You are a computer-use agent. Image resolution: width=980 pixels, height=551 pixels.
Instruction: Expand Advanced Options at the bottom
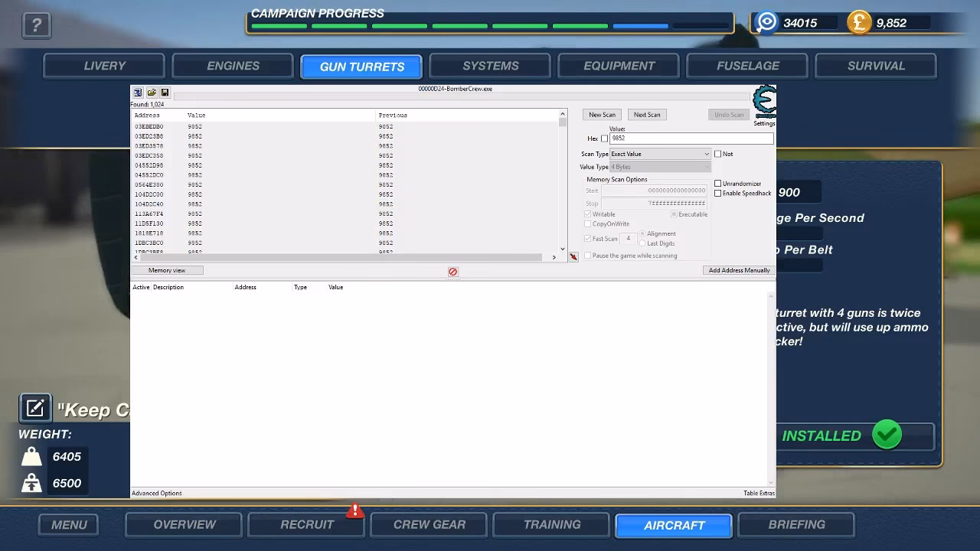point(156,493)
